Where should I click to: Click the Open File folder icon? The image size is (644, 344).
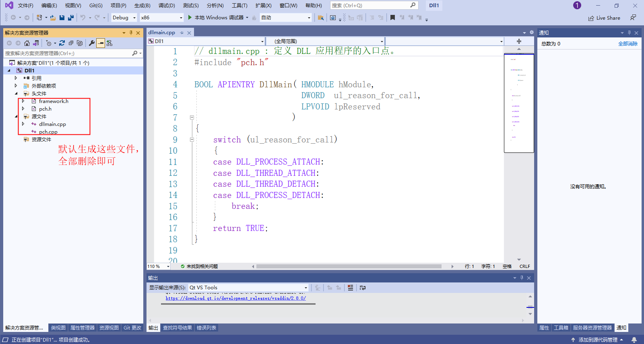click(x=53, y=18)
